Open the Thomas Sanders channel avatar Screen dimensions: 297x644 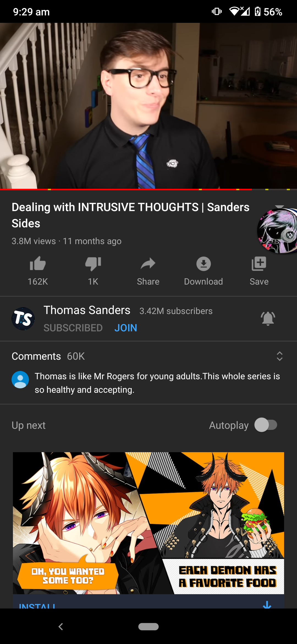pyautogui.click(x=23, y=319)
